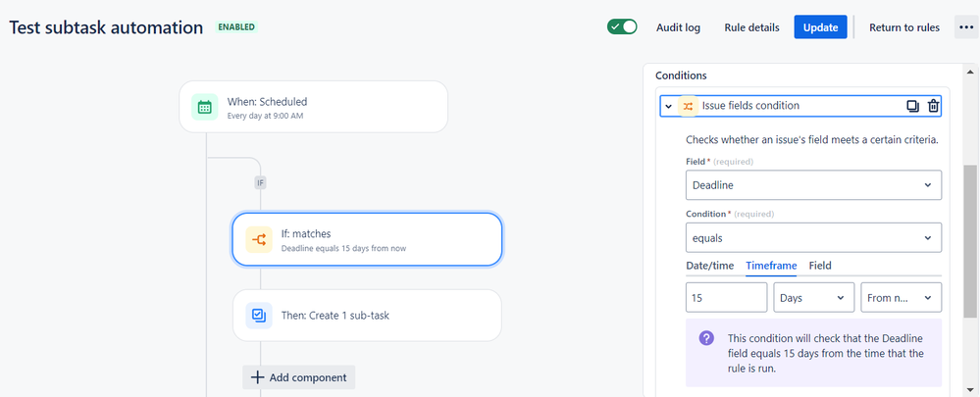
Task: Switch to the Date/time tab
Action: [x=709, y=266]
